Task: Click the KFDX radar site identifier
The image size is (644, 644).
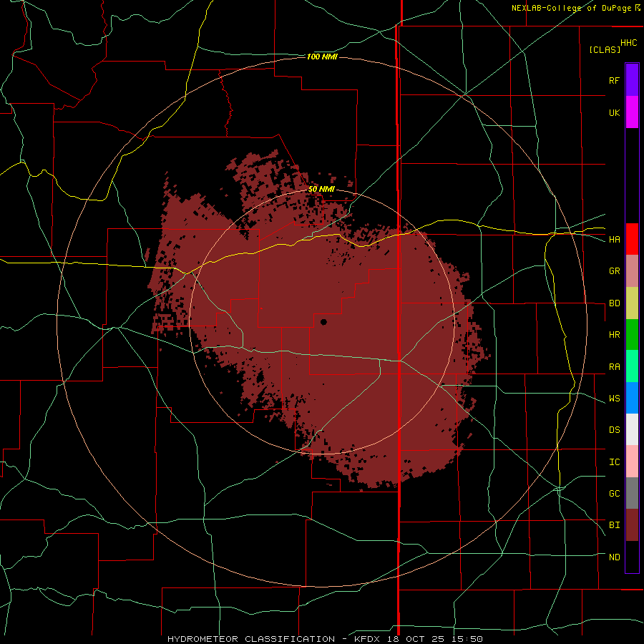Action: (368, 639)
